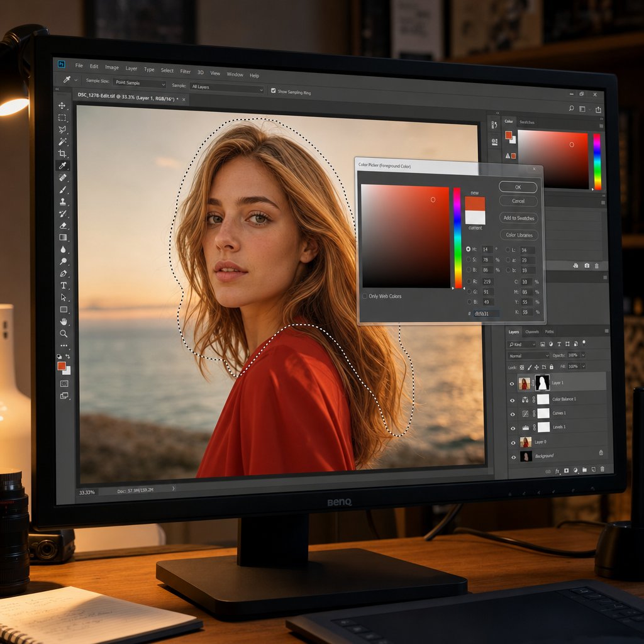This screenshot has height=644, width=644.
Task: Select the Clone Stamp tool
Action: (63, 202)
